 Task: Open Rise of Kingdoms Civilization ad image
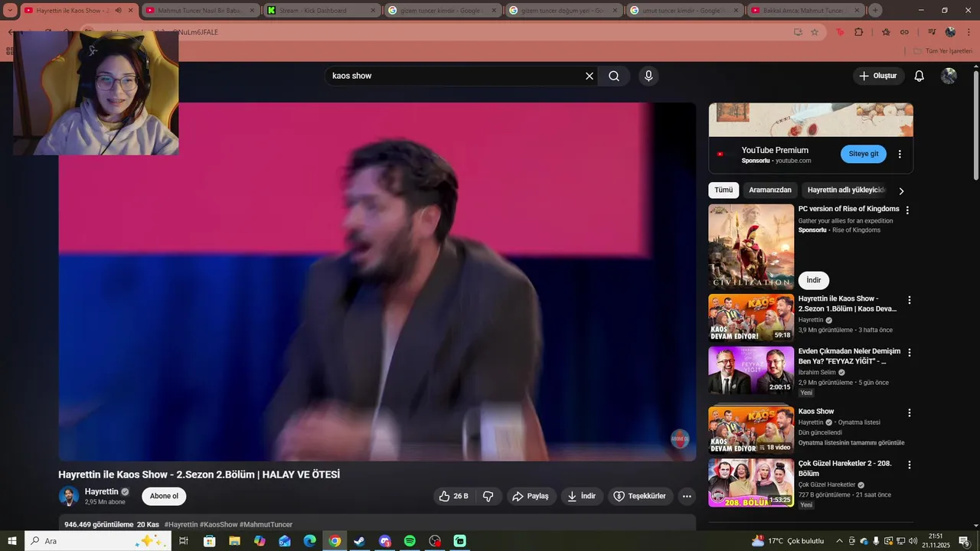[751, 246]
